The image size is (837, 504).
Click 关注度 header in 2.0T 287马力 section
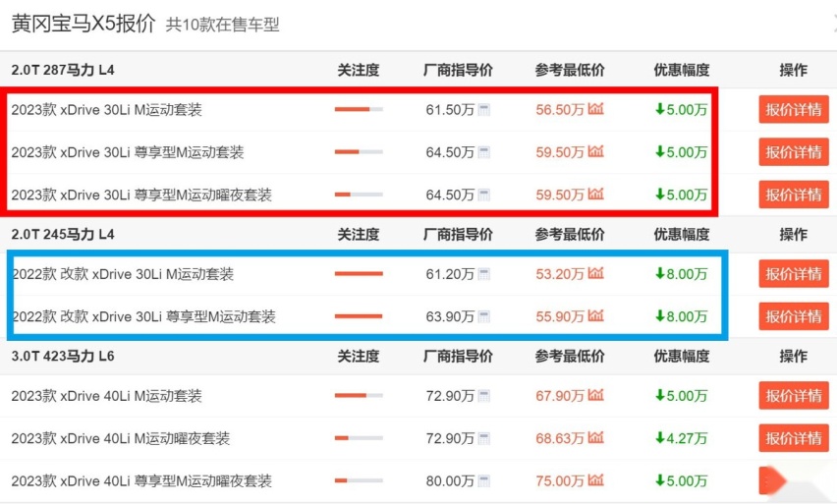(x=359, y=70)
